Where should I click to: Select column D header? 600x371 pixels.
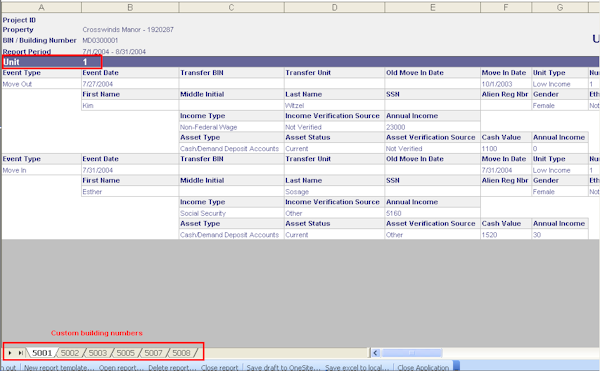[334, 7]
